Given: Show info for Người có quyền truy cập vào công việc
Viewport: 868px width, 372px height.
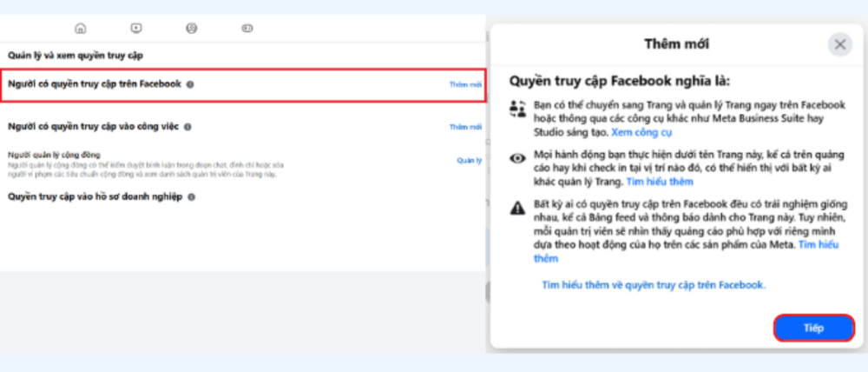Looking at the screenshot, I should (187, 127).
